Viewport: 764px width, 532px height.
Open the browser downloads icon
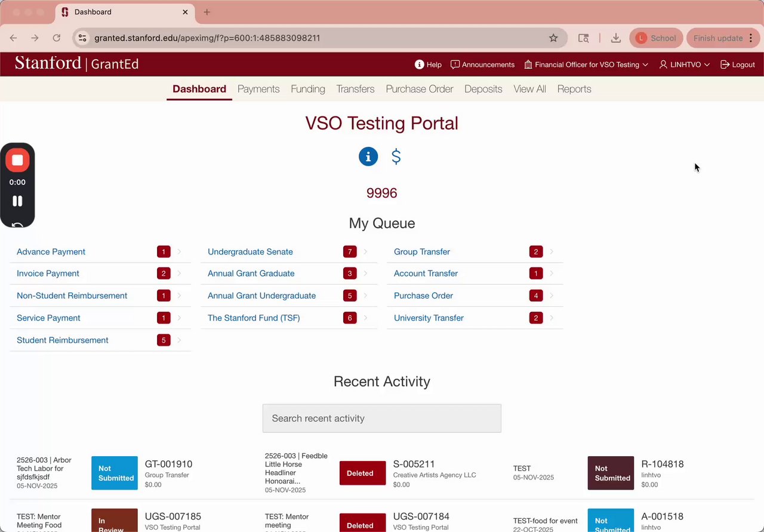[x=616, y=38]
